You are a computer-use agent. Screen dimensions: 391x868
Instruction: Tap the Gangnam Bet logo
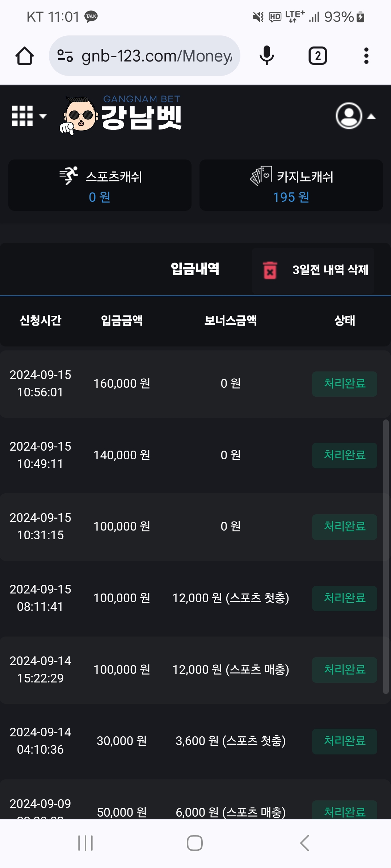(x=121, y=115)
